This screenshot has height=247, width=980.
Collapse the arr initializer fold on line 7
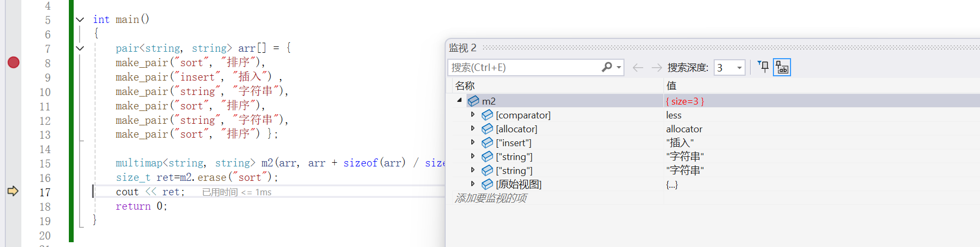click(80, 48)
